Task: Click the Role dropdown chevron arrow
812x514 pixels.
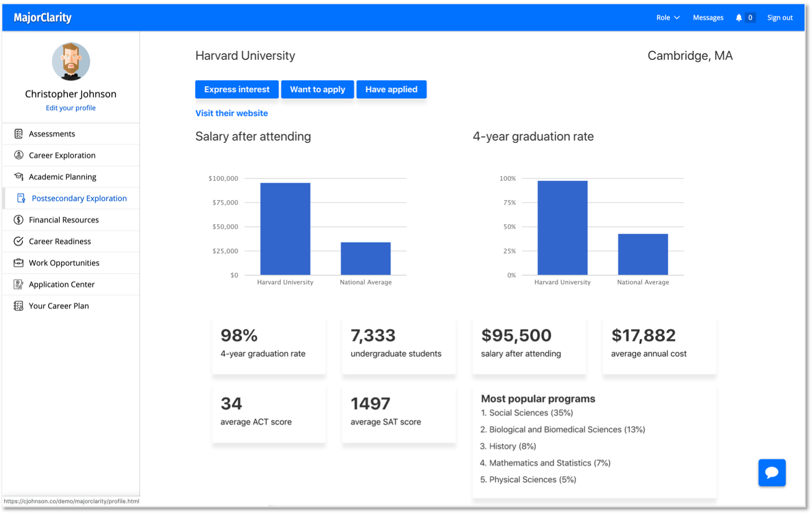Action: [x=677, y=18]
